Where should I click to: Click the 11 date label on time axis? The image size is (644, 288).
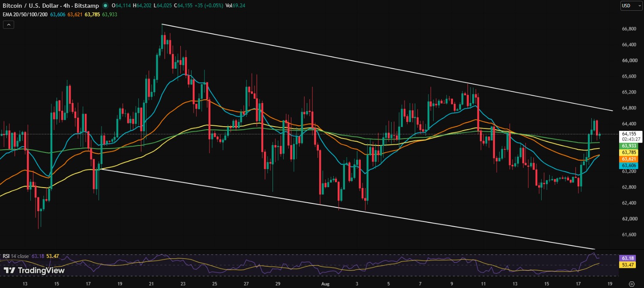[x=483, y=284]
